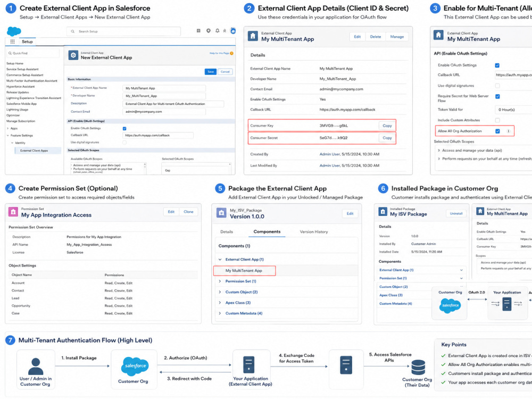Screen dimensions: 532x399
Task: Click Save on the New External Client App form
Action: (211, 72)
